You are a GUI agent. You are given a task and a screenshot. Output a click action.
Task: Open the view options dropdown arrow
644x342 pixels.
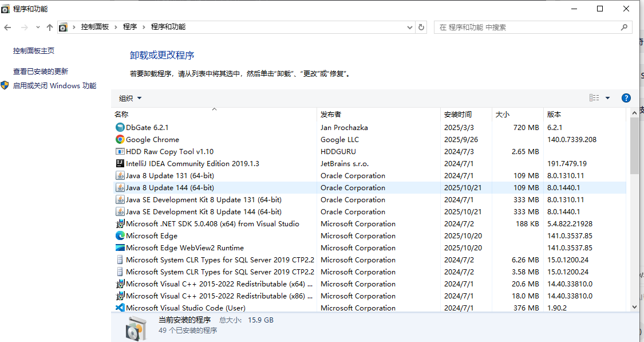tap(607, 98)
